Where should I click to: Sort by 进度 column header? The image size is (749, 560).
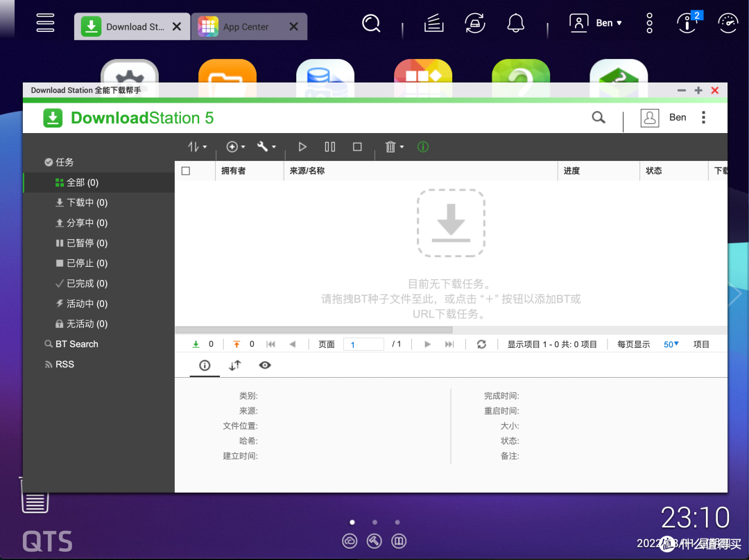click(599, 171)
